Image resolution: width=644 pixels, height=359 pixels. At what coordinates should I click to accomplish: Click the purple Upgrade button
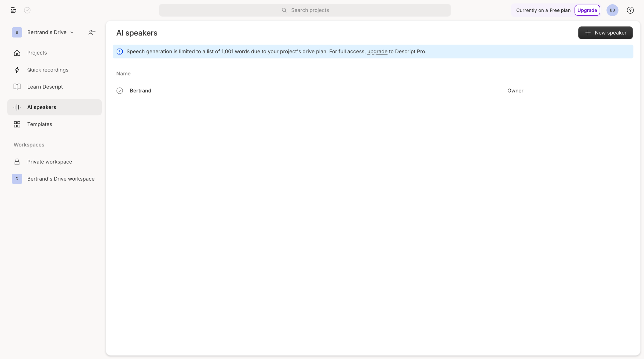(x=587, y=10)
